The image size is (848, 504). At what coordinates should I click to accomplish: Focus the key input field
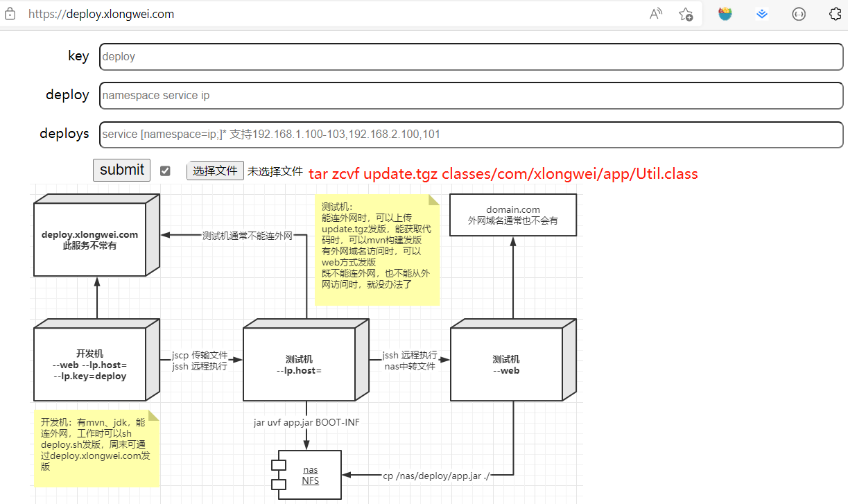(471, 57)
